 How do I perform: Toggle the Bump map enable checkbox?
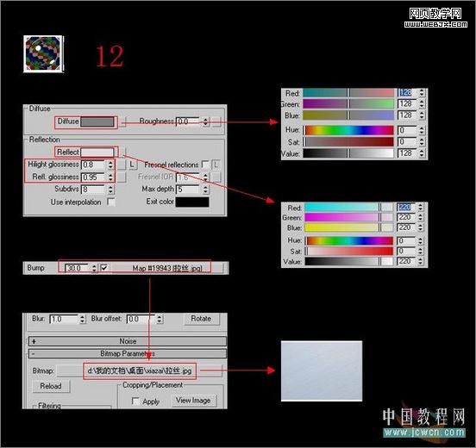(104, 268)
